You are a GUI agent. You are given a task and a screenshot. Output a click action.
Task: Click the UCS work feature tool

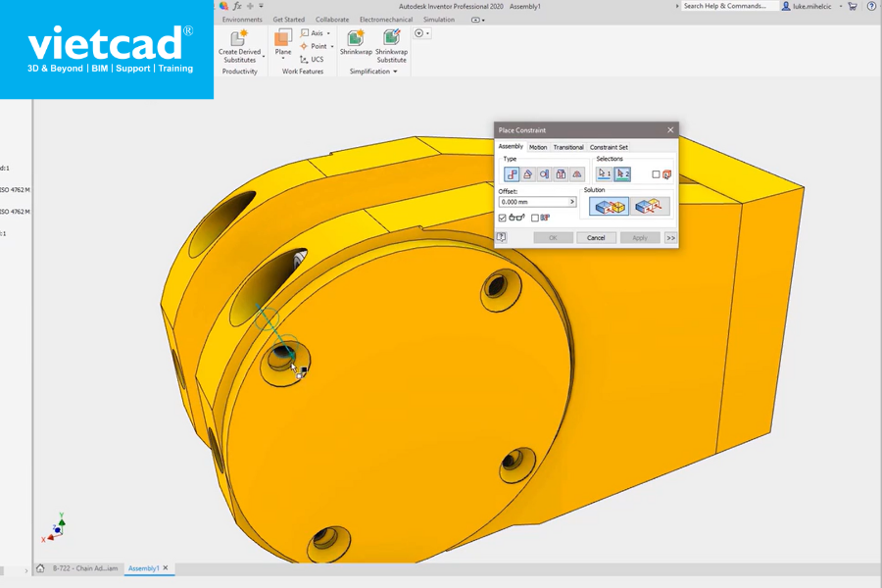pos(313,59)
